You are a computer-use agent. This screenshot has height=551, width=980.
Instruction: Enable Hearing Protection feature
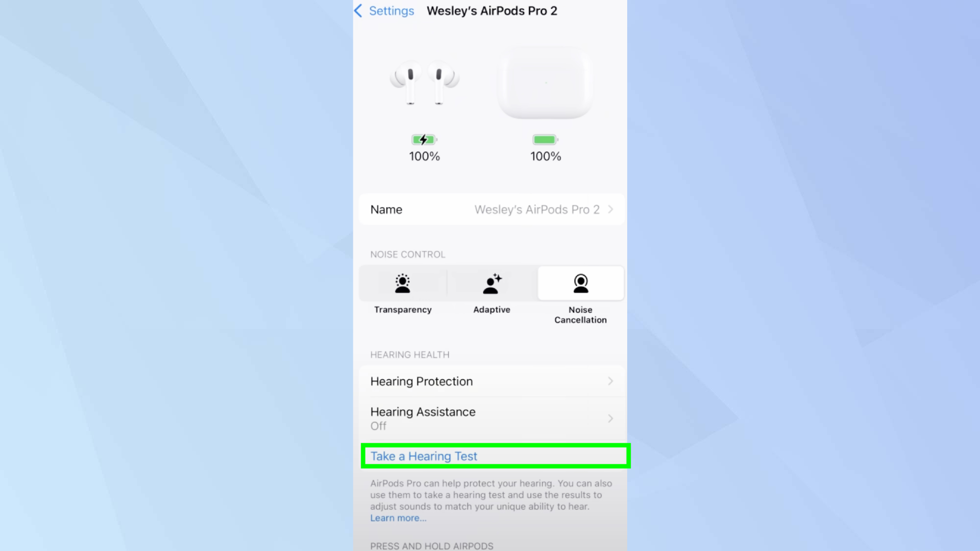(490, 381)
